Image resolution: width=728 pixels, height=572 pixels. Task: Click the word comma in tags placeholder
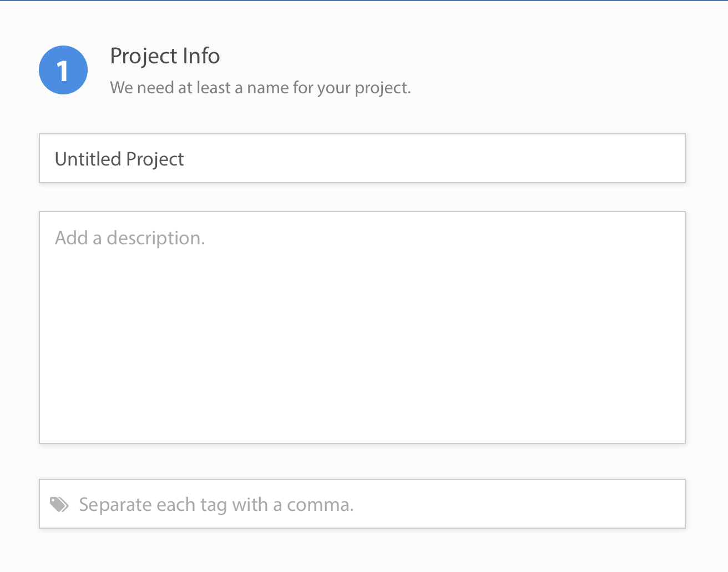320,505
